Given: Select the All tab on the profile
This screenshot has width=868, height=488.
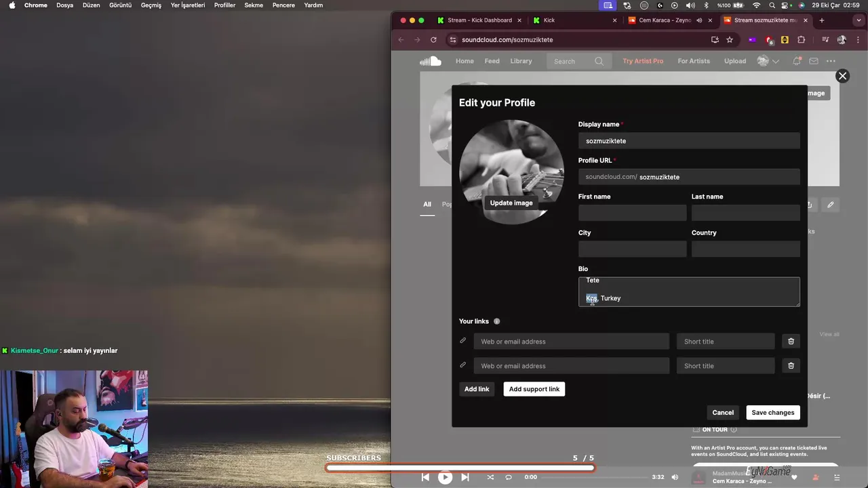Looking at the screenshot, I should [427, 204].
